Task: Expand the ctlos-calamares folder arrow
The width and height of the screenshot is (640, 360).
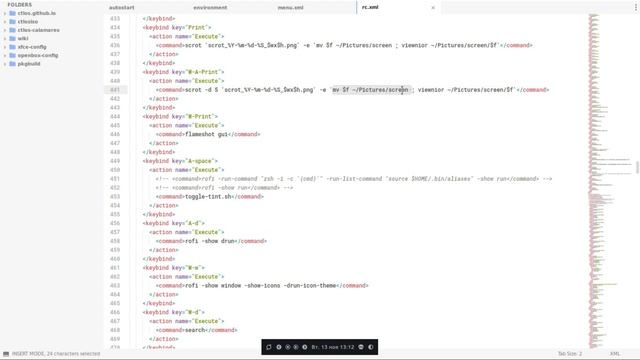Action: click(x=5, y=30)
